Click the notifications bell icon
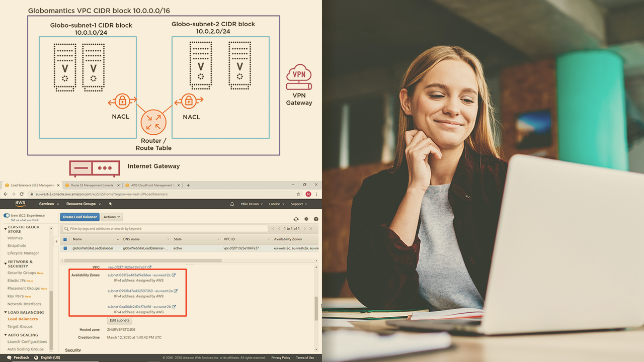The height and width of the screenshot is (362, 644). (x=232, y=204)
